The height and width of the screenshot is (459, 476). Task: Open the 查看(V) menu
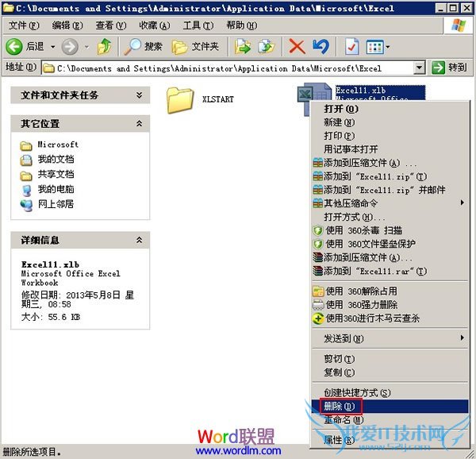(111, 25)
